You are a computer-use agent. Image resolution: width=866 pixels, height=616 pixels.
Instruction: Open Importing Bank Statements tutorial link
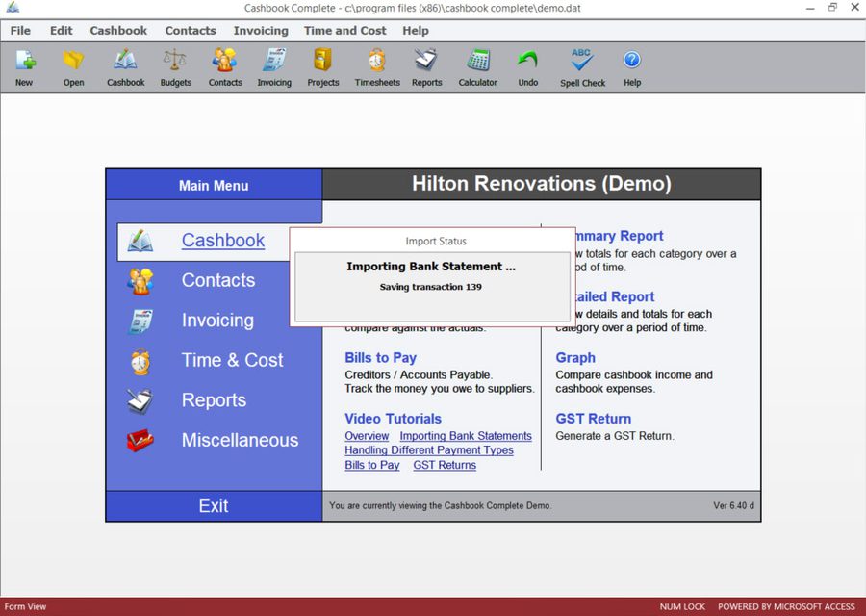(466, 436)
